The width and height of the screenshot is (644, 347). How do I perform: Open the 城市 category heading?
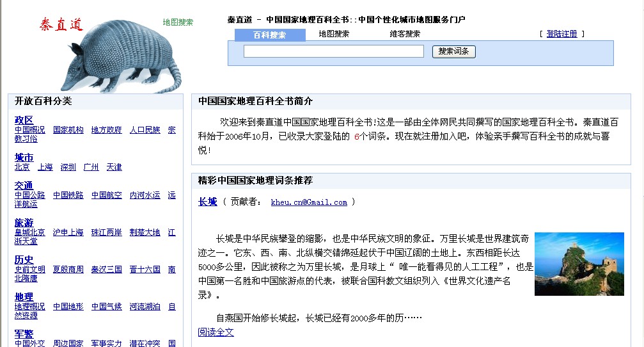click(x=24, y=157)
